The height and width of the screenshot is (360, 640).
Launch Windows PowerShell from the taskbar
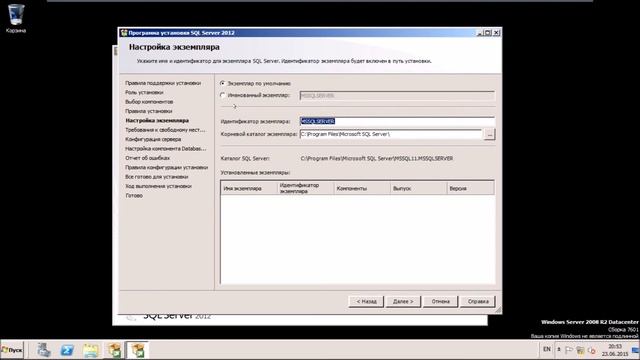tap(67, 350)
